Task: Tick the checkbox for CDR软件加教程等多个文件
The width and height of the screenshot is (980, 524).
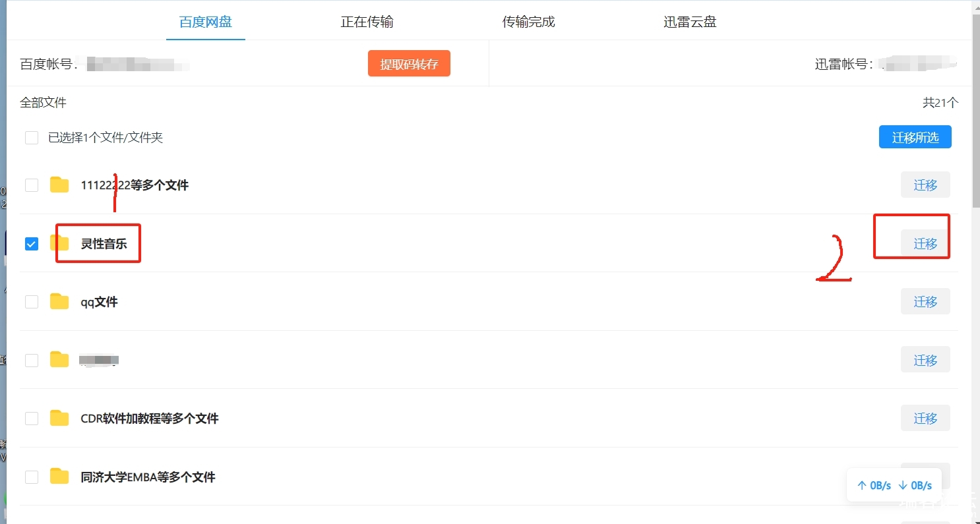Action: click(32, 419)
